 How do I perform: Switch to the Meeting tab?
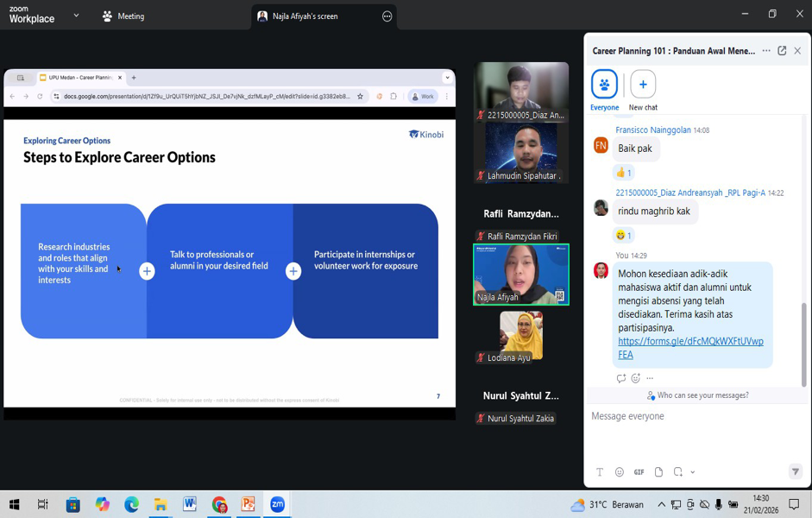123,16
